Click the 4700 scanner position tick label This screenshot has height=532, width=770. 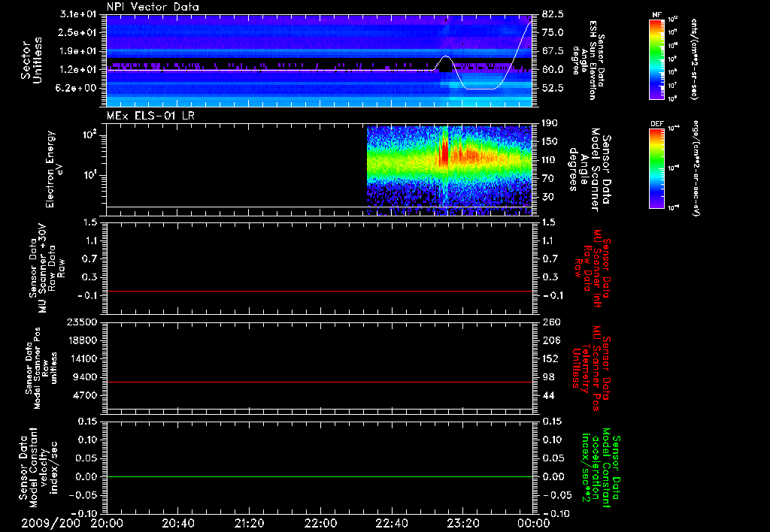84,395
